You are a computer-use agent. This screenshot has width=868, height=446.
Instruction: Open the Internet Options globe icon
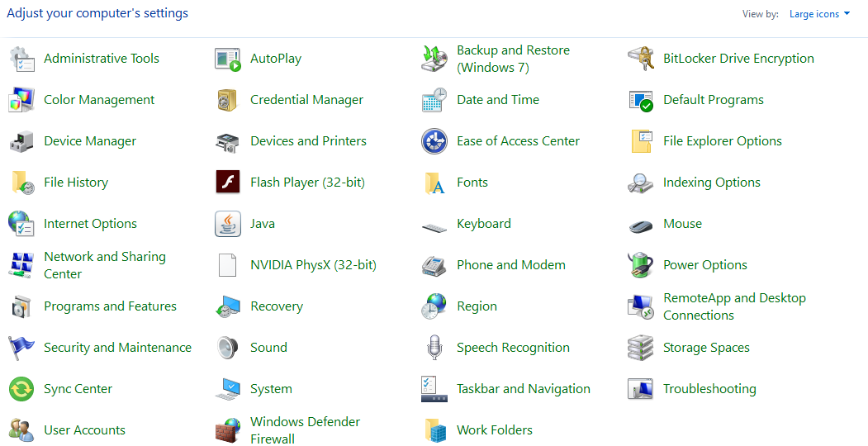[x=22, y=224]
